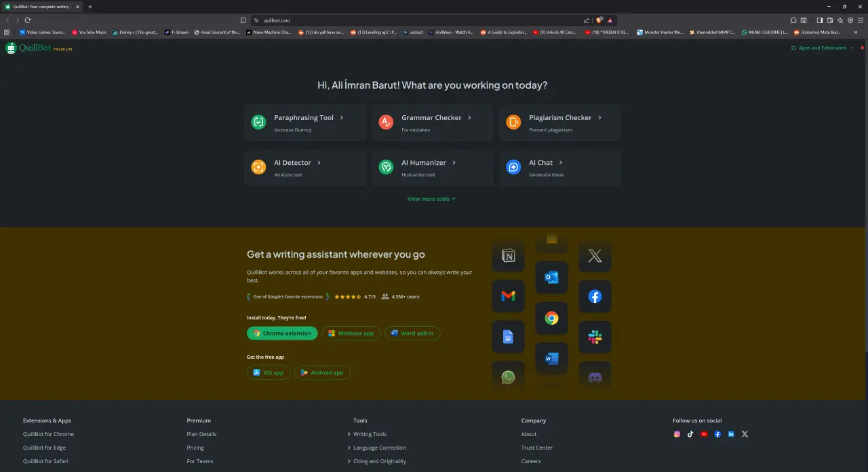Open QuillBot LinkedIn in footer social
868x472 pixels.
tap(731, 434)
